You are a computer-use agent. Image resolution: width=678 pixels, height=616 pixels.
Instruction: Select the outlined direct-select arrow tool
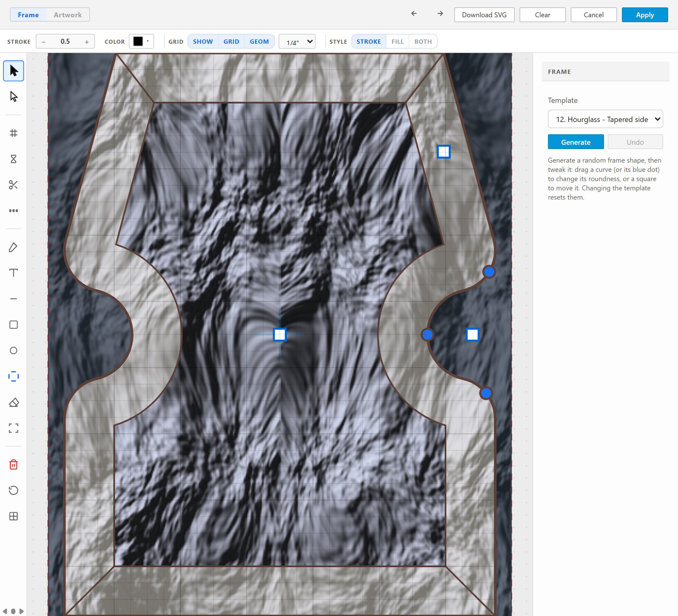14,97
